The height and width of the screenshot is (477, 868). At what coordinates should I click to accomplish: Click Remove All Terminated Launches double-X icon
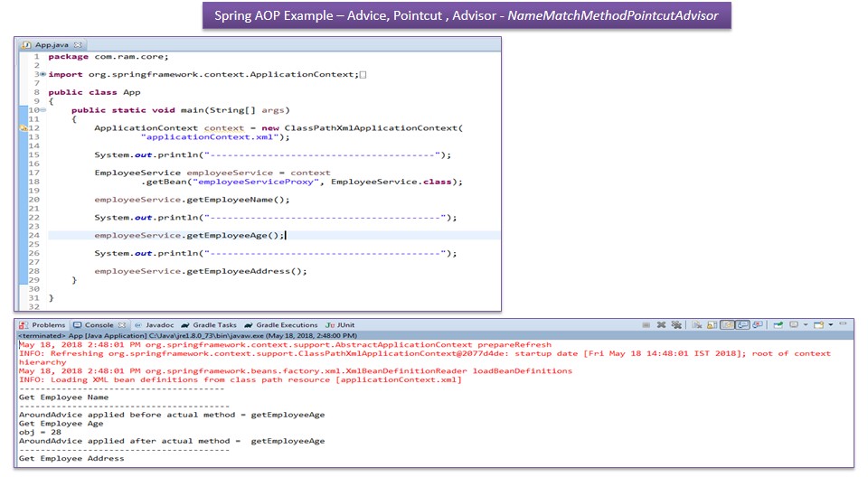676,325
